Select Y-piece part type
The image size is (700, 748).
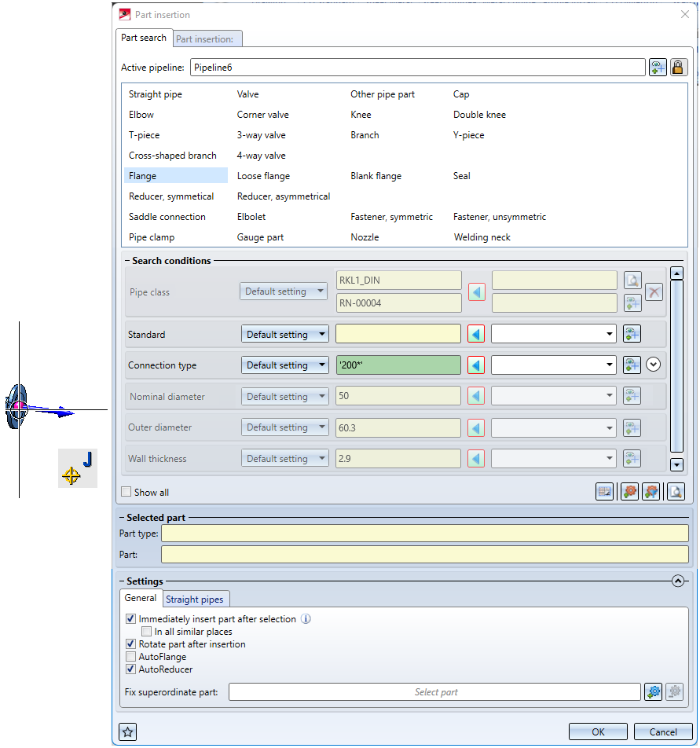pos(468,135)
